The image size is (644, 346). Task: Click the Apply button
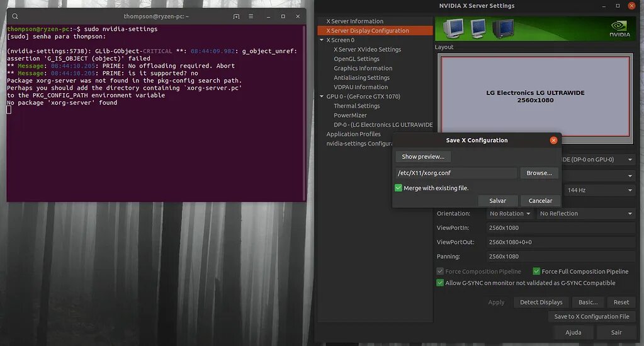(x=495, y=303)
